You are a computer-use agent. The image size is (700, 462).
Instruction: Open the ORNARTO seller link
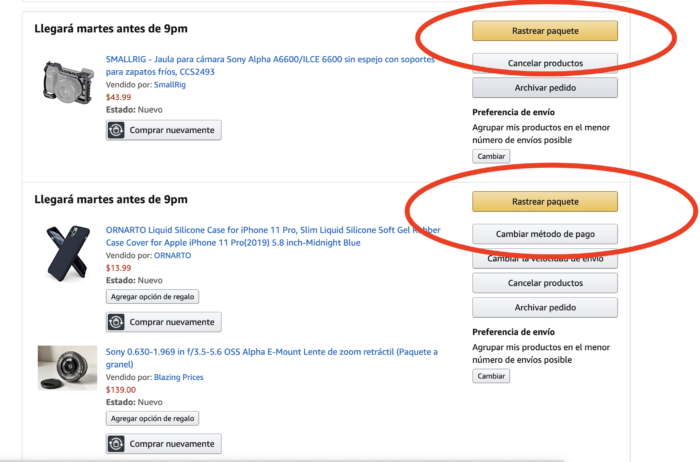[172, 255]
